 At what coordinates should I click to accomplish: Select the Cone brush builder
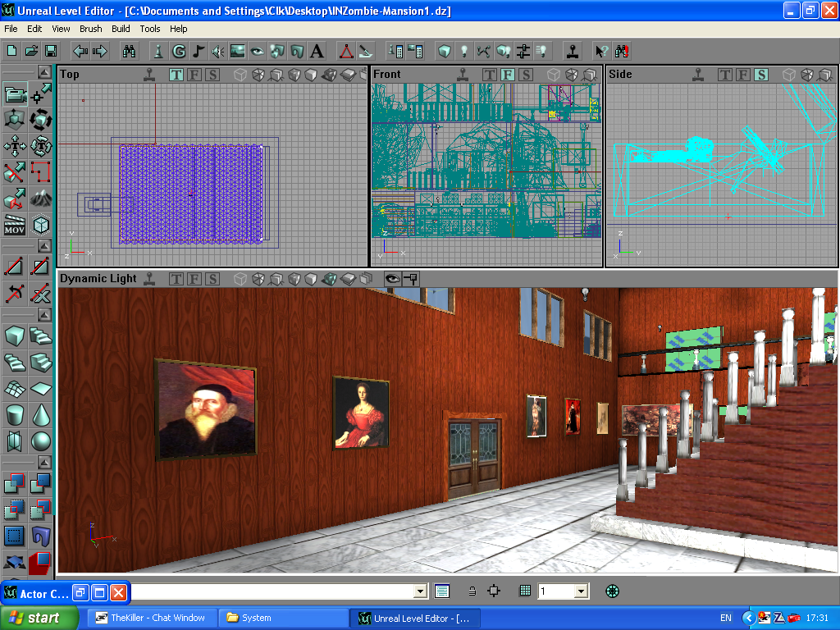pos(40,414)
